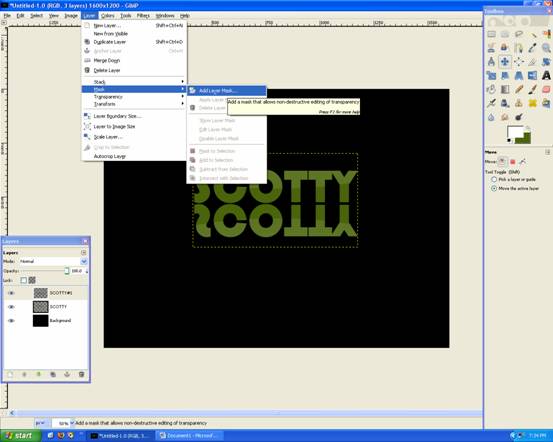553x442 pixels.
Task: Choose 'Pick a layer or guide' radio option
Action: (494, 180)
